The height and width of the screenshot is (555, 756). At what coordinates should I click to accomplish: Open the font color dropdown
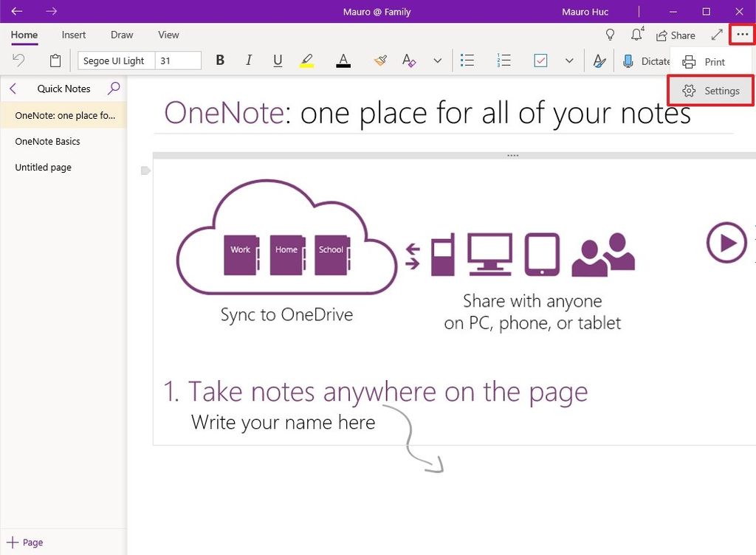[343, 61]
